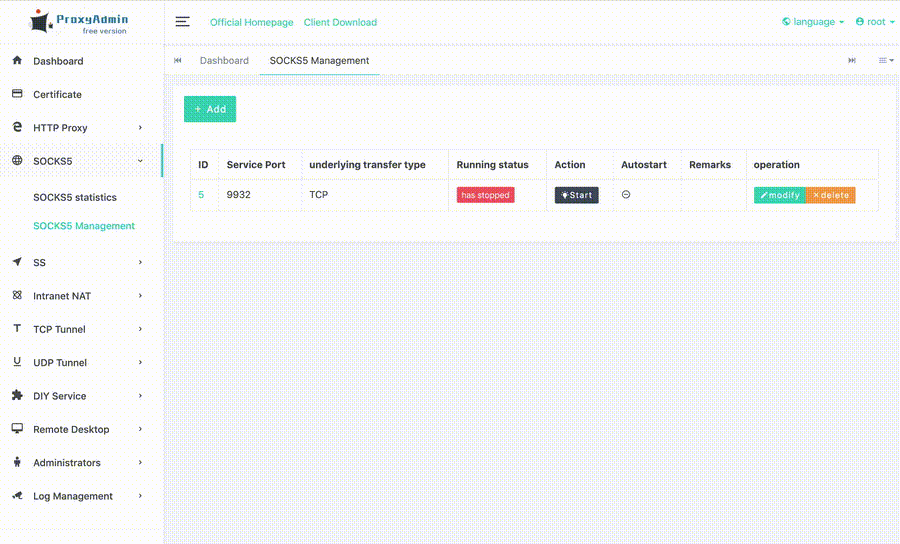900x544 pixels.
Task: Open the tab options dropdown
Action: [x=886, y=60]
